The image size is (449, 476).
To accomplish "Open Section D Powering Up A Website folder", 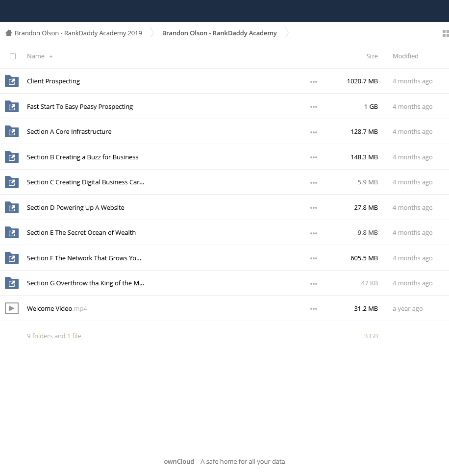I will click(75, 208).
